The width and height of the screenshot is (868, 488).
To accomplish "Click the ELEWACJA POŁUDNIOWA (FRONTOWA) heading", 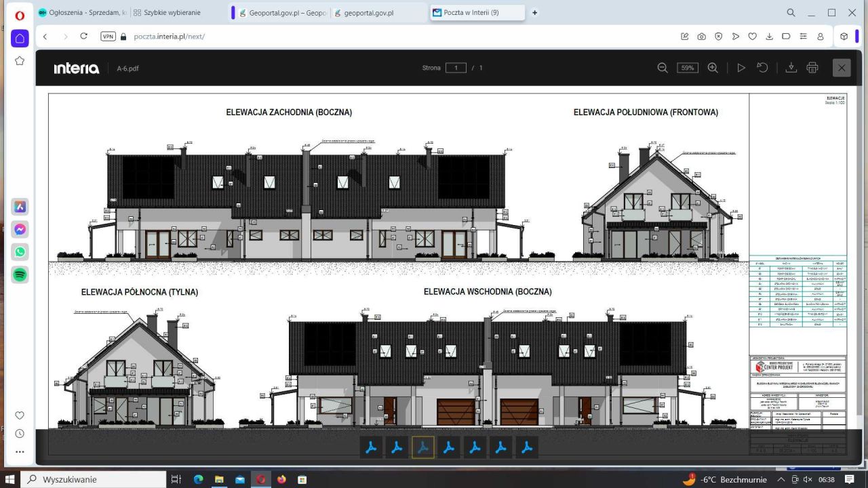I will (x=646, y=113).
